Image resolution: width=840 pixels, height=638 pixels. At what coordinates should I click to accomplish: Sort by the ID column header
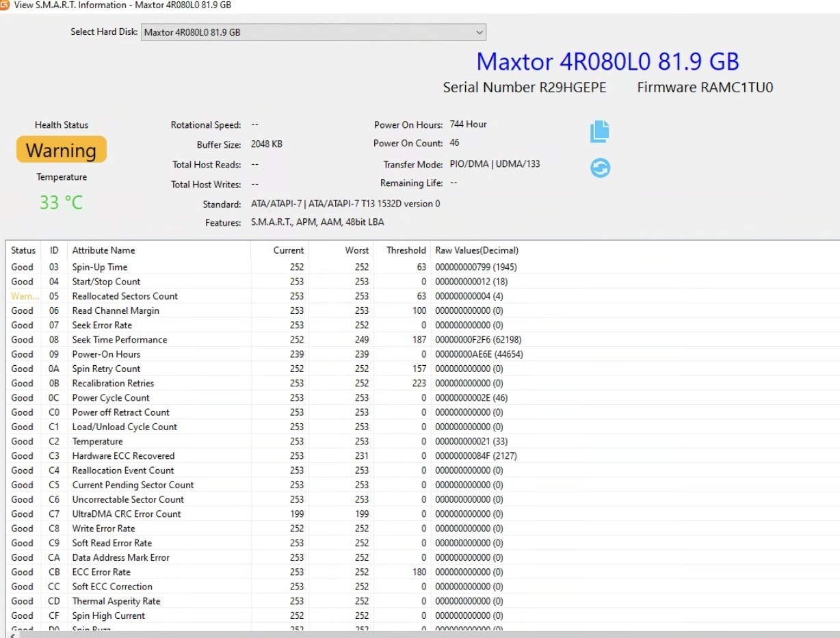point(54,250)
